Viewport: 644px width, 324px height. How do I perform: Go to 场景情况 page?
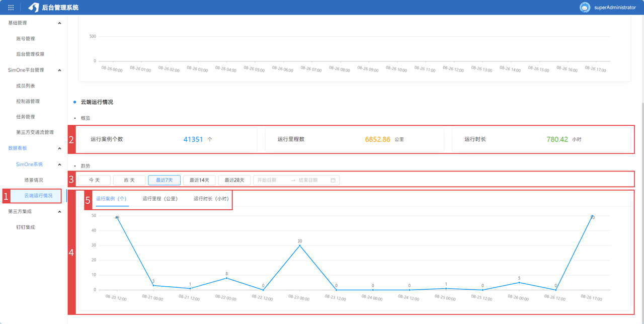[34, 180]
